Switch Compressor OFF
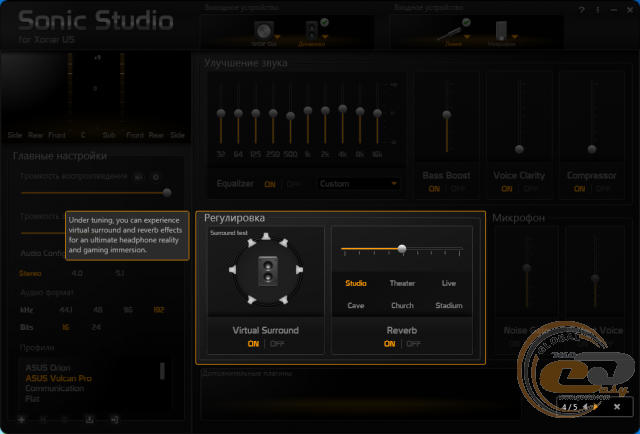 (603, 189)
